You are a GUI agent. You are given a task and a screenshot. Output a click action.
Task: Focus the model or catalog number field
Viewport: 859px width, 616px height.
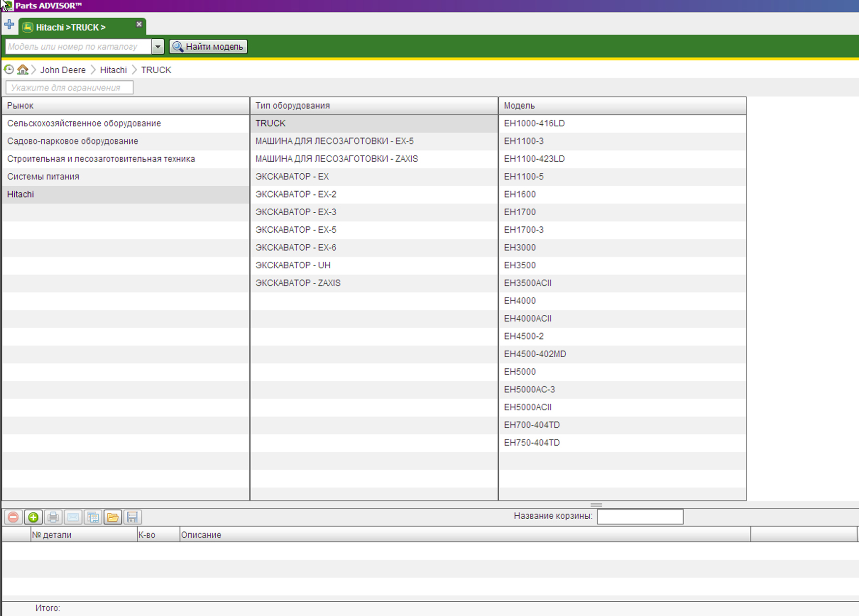pos(78,47)
